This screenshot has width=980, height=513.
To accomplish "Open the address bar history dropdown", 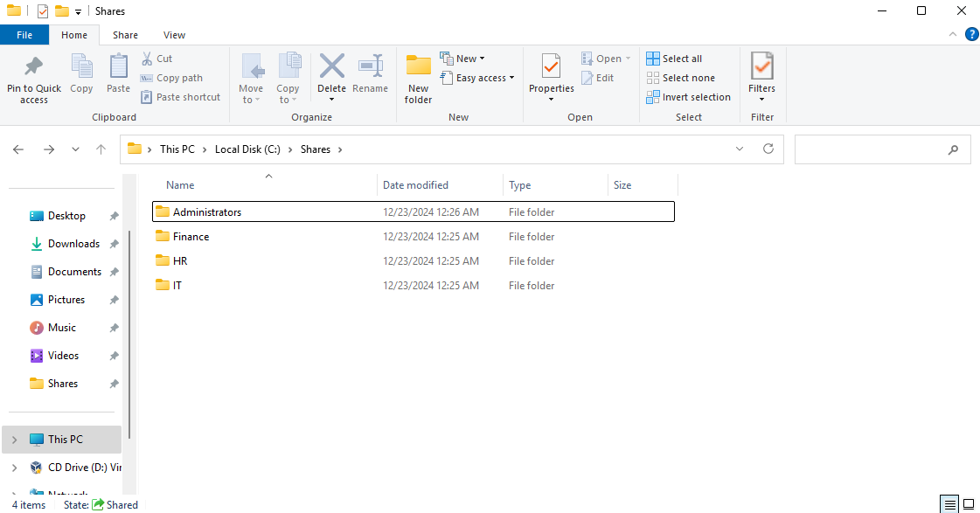I will tap(740, 149).
